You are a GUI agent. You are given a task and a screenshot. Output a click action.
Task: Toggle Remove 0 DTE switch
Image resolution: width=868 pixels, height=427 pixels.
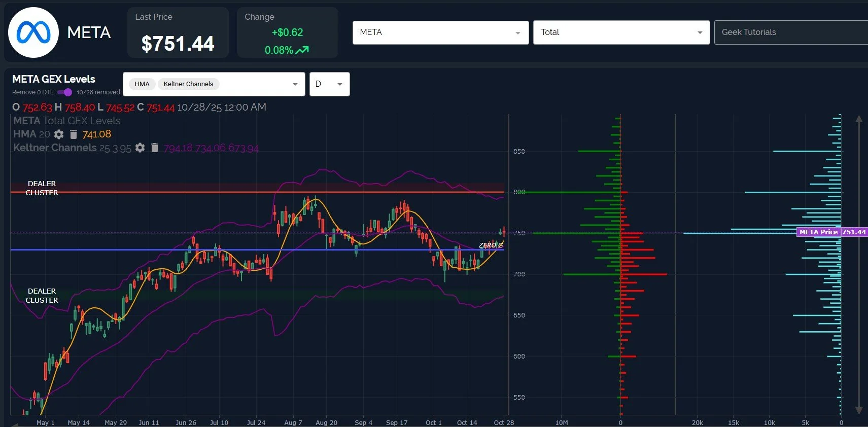(64, 92)
